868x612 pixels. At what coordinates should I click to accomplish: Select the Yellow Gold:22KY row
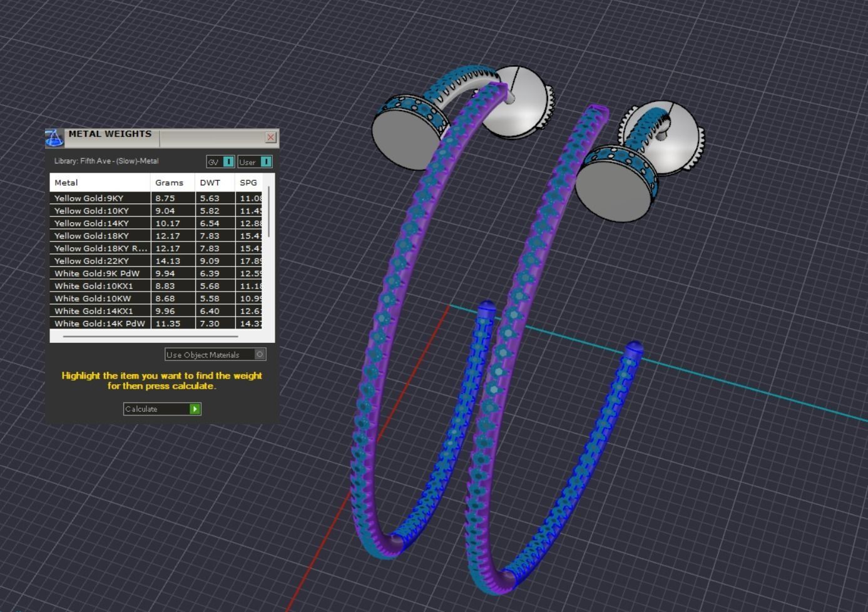click(x=156, y=260)
